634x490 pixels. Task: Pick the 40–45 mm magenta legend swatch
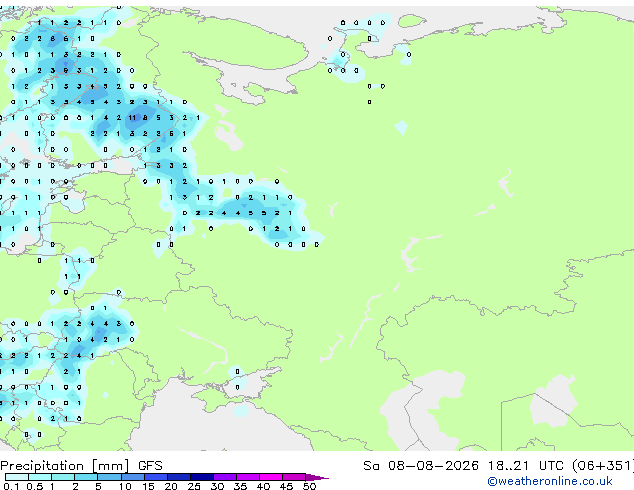(x=271, y=477)
